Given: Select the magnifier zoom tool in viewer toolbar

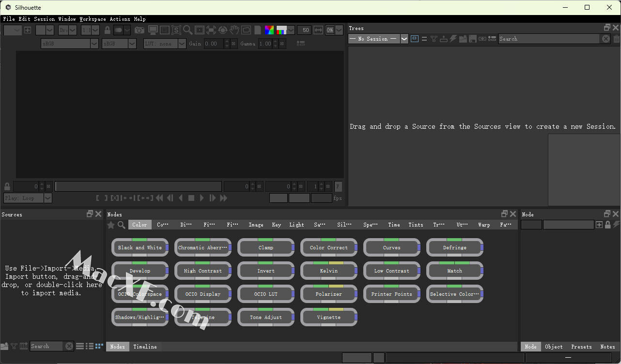Looking at the screenshot, I should click(187, 30).
